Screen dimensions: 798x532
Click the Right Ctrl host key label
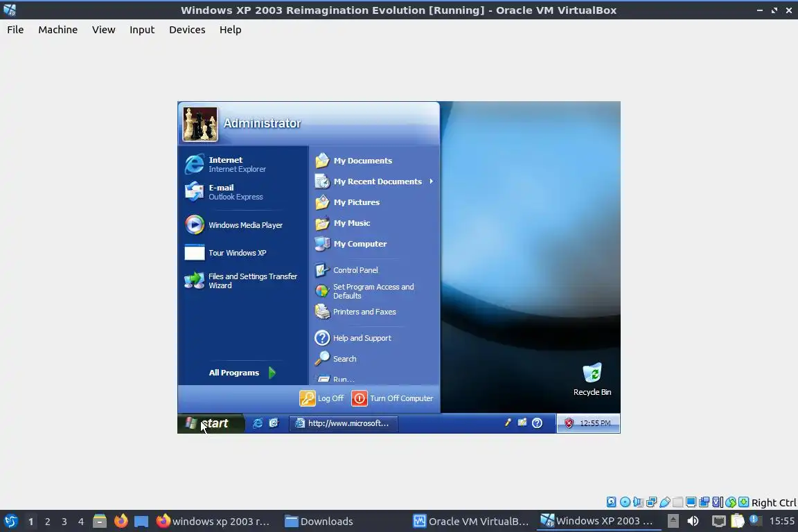(774, 502)
